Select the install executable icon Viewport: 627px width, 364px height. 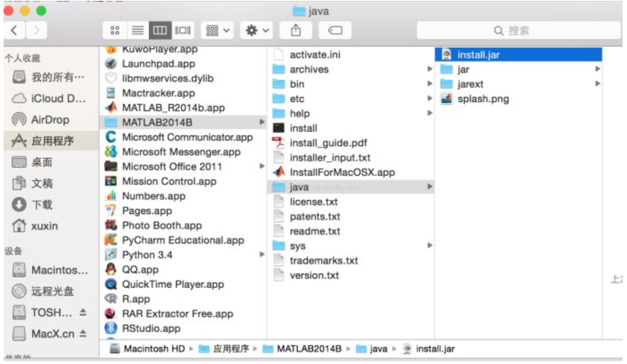(x=279, y=128)
